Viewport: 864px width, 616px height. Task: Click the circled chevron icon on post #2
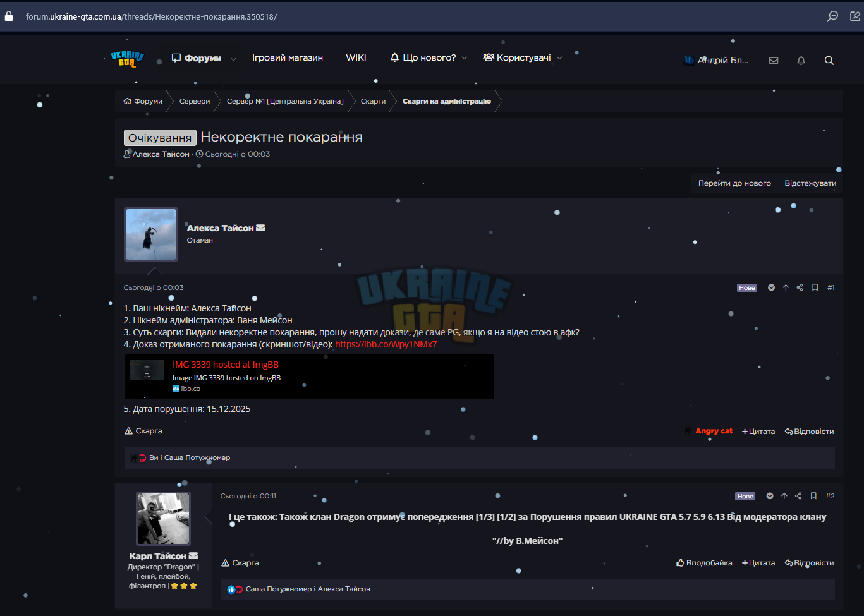[x=770, y=496]
